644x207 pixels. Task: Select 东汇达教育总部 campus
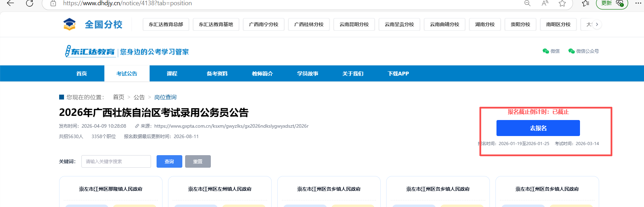coord(166,24)
